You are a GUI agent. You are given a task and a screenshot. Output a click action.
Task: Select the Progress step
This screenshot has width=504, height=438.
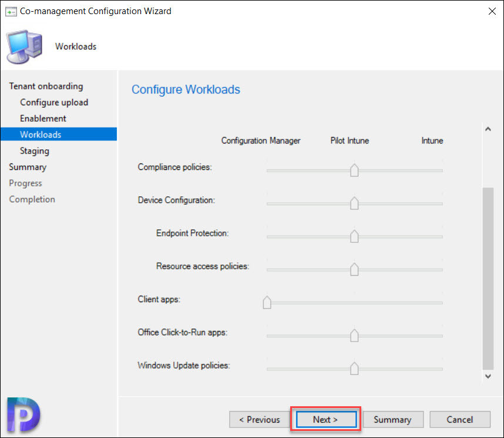point(25,183)
